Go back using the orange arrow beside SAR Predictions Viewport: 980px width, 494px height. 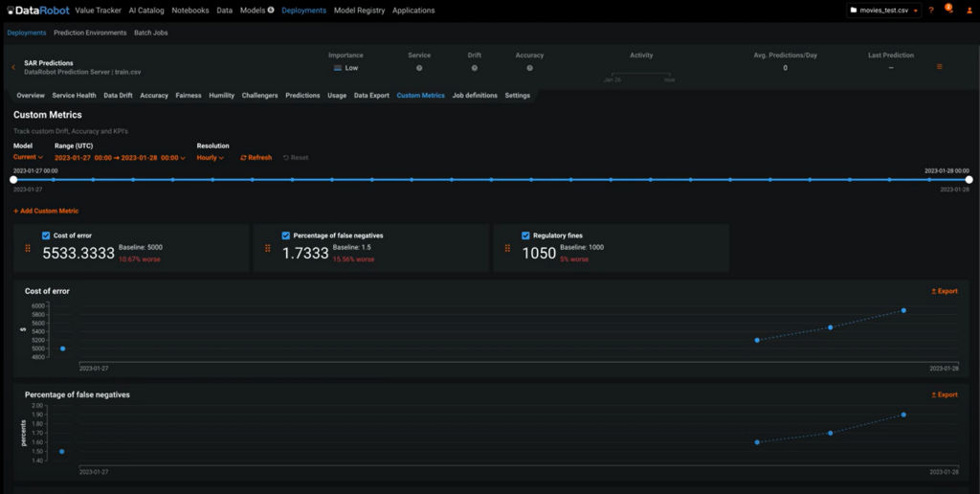click(13, 67)
